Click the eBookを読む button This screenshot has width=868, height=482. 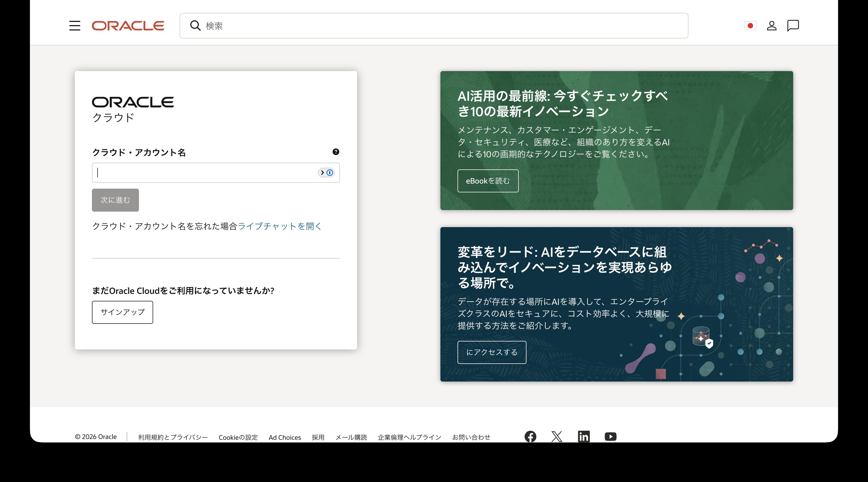(488, 181)
